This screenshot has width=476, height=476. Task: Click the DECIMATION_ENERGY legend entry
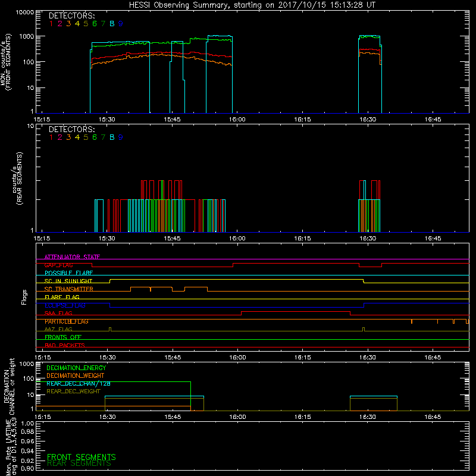tap(76, 368)
